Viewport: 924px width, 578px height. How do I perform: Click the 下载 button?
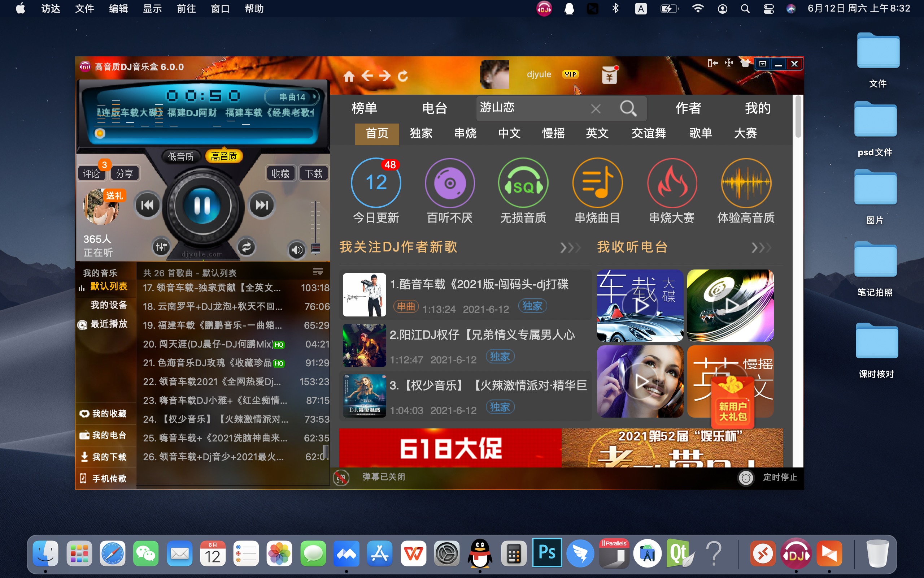click(313, 173)
